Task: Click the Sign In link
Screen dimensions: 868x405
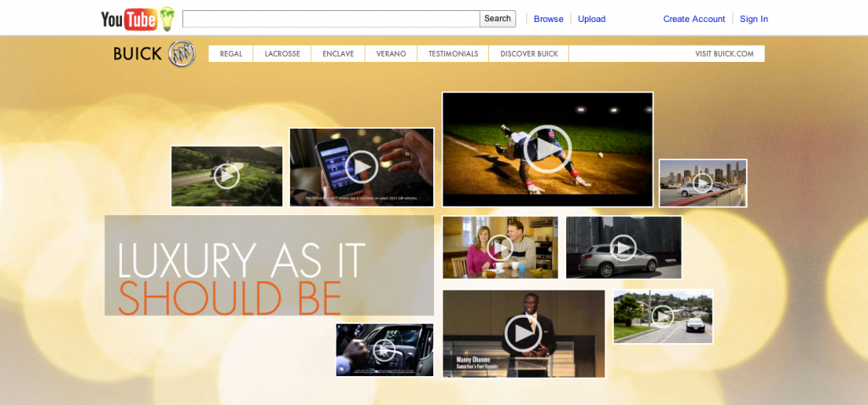Action: pos(754,19)
